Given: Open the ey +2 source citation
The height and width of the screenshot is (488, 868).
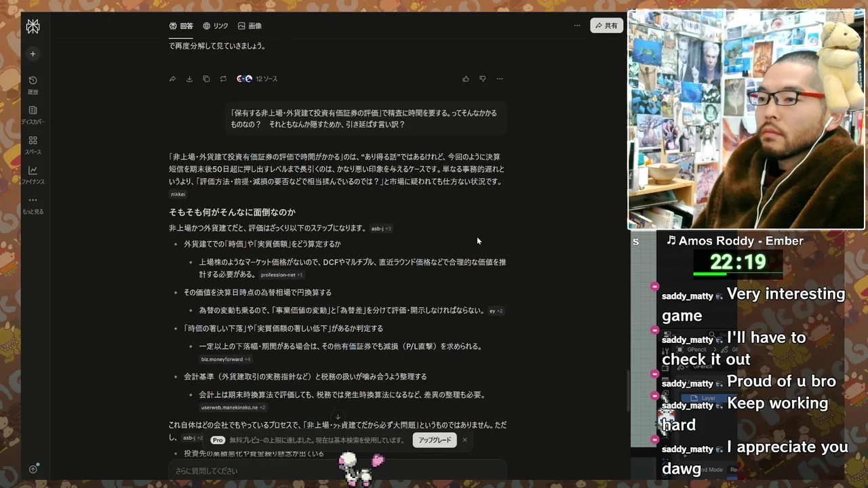Looking at the screenshot, I should [496, 311].
